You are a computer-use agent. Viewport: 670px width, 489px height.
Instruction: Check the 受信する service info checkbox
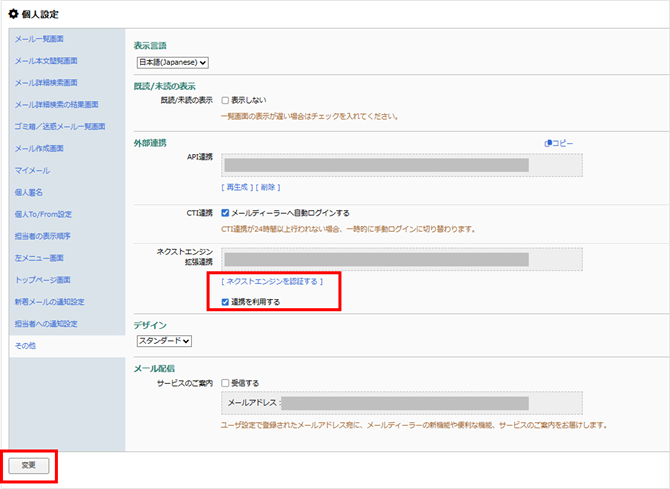[225, 383]
